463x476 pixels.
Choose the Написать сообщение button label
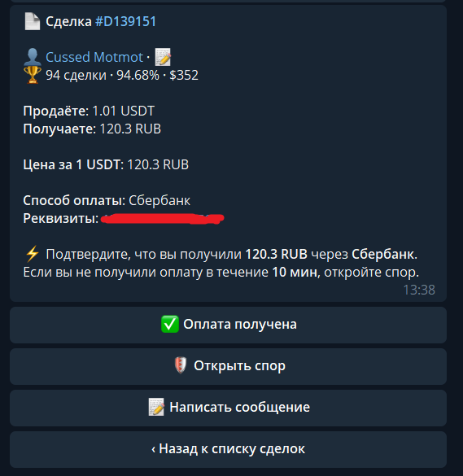[x=239, y=407]
